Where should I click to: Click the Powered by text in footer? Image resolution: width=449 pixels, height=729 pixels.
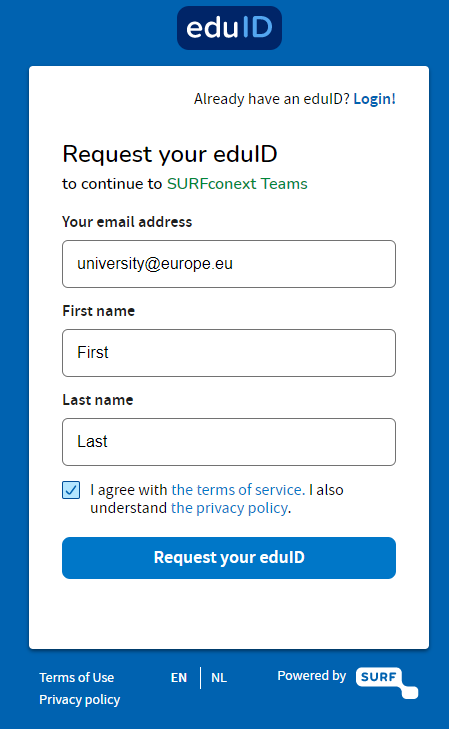click(312, 676)
